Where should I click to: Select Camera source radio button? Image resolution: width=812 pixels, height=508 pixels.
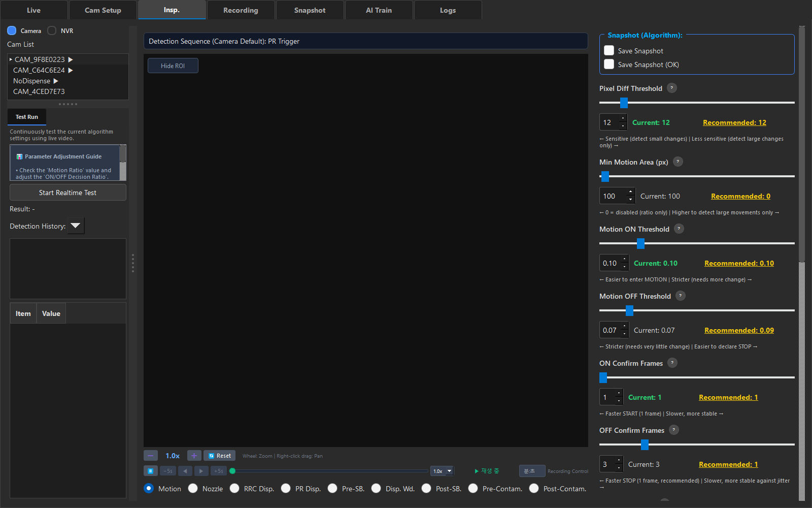coord(12,30)
